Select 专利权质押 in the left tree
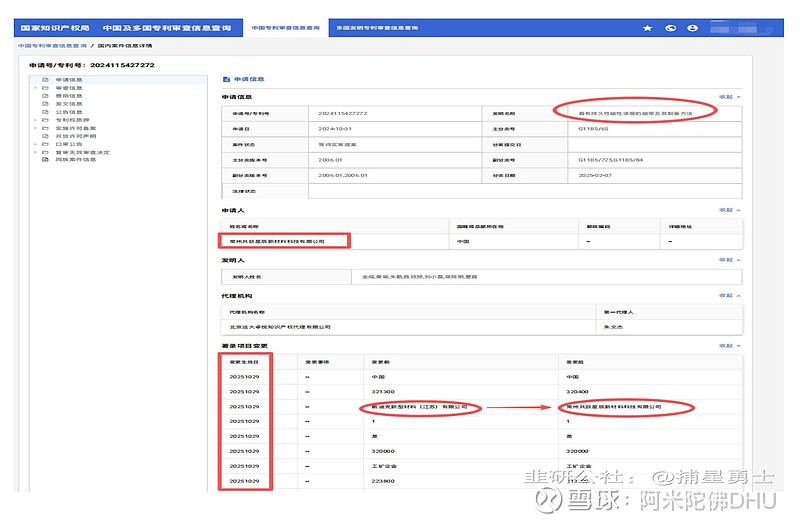 (72, 120)
